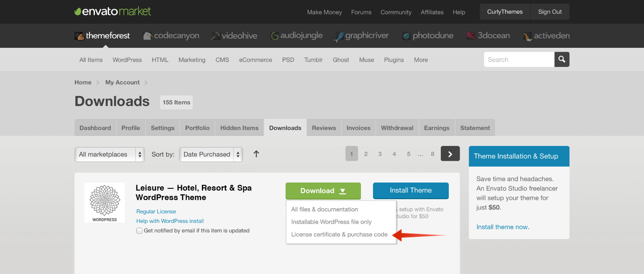This screenshot has height=274, width=644.
Task: Open the PSD category
Action: (x=288, y=60)
